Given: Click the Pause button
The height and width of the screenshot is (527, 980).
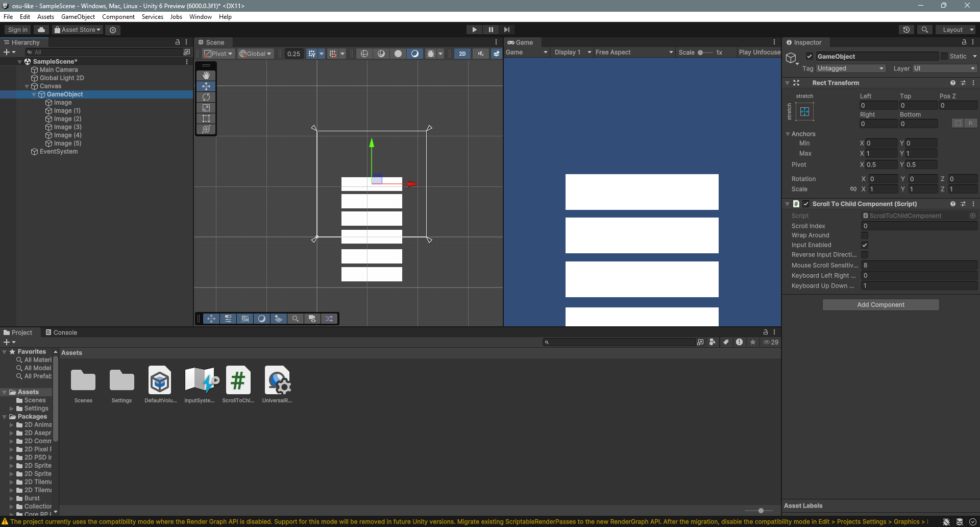Looking at the screenshot, I should (x=491, y=30).
